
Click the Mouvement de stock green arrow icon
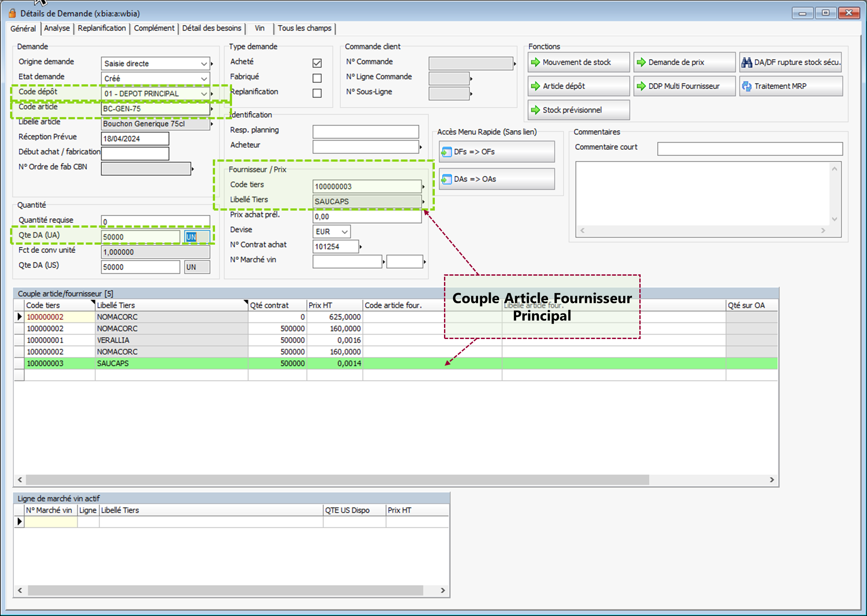tap(535, 62)
